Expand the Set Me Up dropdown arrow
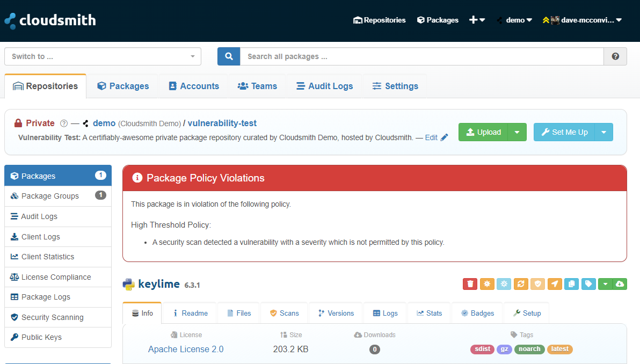The height and width of the screenshot is (364, 640). tap(603, 132)
